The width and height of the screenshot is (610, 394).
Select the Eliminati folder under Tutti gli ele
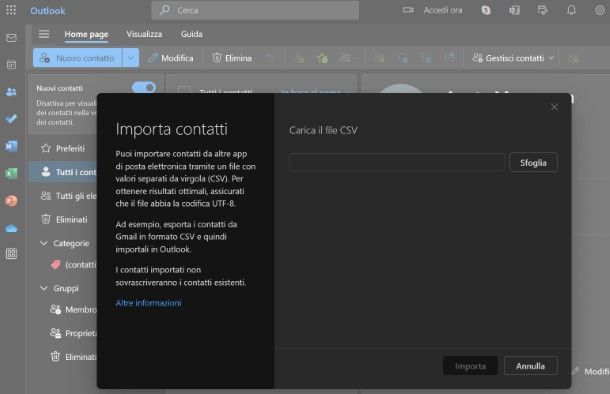(x=63, y=219)
